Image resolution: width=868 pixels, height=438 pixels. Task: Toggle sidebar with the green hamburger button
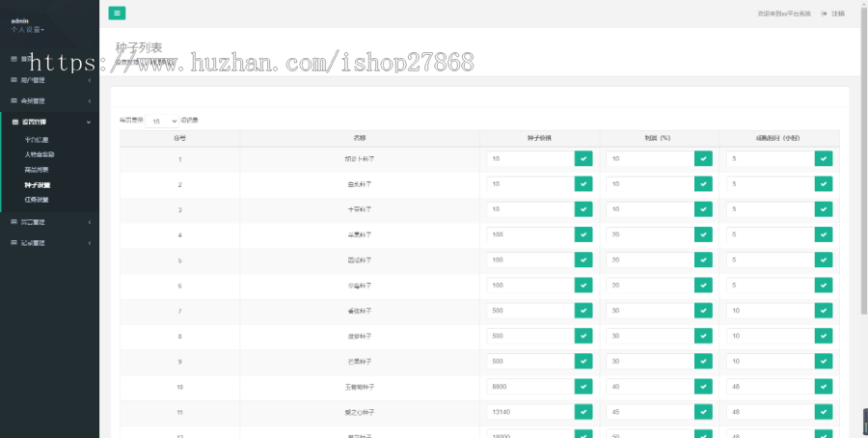(x=117, y=14)
